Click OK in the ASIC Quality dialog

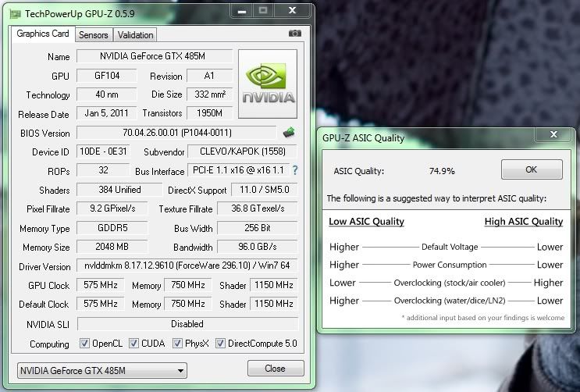click(532, 169)
